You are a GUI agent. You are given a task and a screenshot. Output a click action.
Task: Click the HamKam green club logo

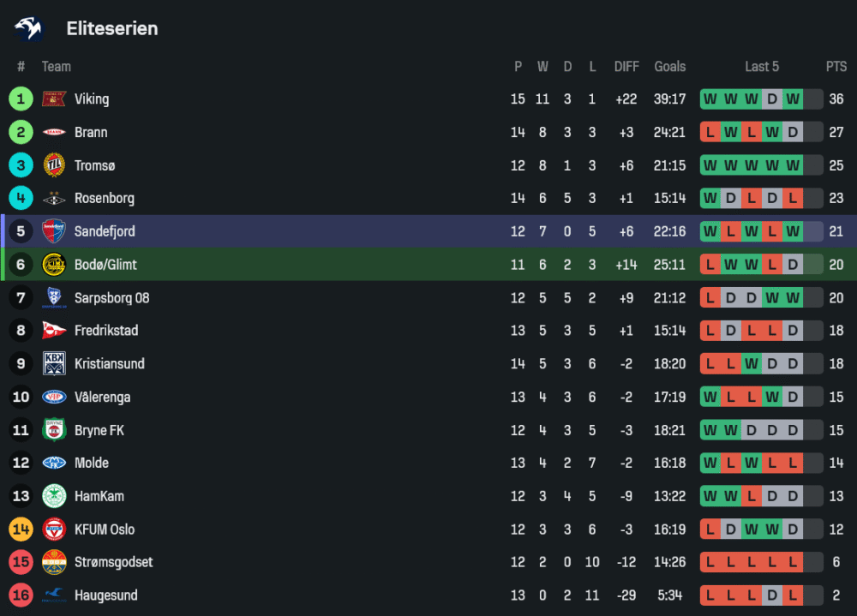pos(54,496)
